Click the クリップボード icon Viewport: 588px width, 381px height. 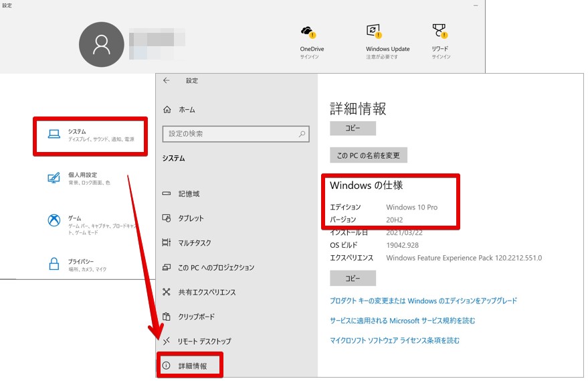(x=166, y=317)
